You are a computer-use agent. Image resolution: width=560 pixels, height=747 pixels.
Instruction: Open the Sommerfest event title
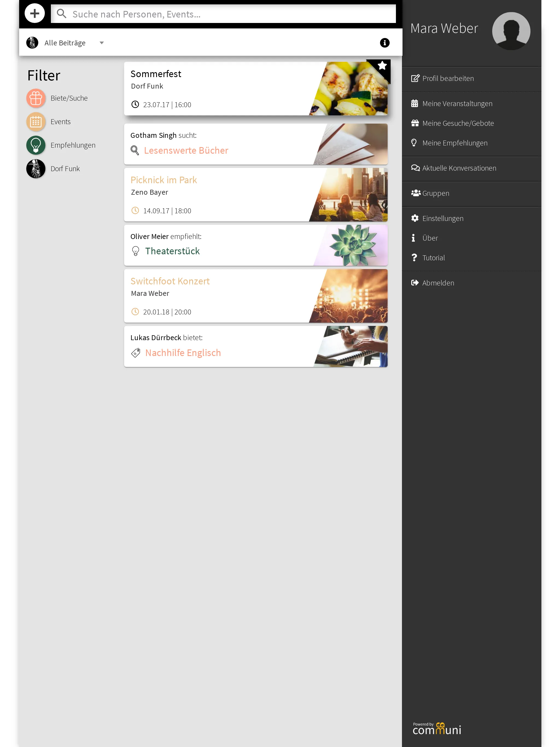coord(156,74)
